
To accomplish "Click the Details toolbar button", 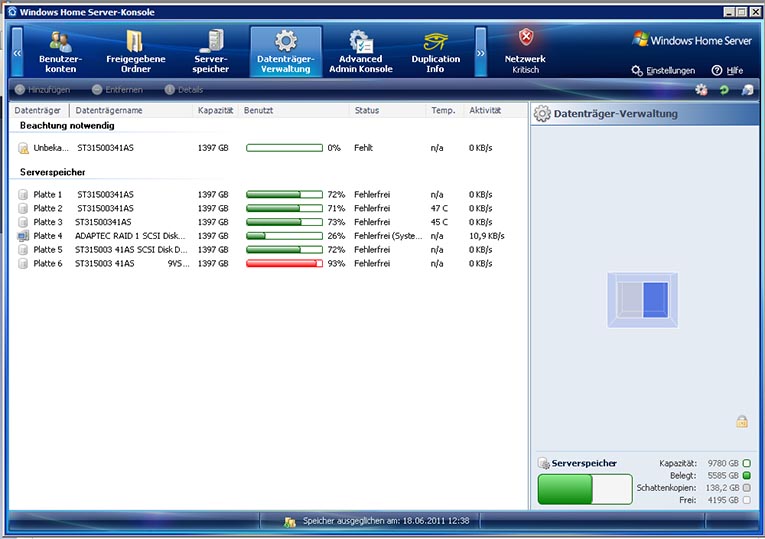I will (x=184, y=90).
